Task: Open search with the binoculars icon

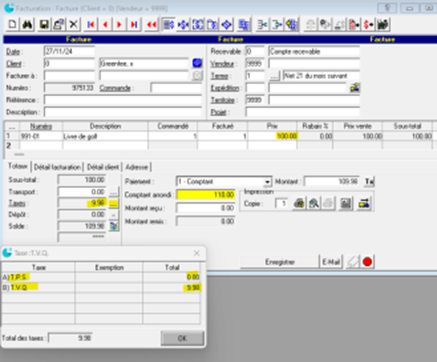Action: 27,24
